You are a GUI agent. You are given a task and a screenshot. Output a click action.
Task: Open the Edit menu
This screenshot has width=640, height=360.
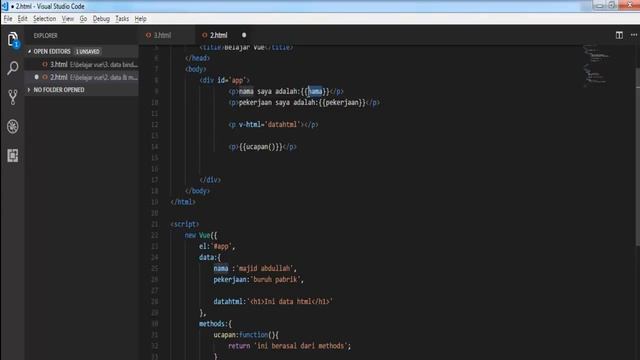pos(22,19)
